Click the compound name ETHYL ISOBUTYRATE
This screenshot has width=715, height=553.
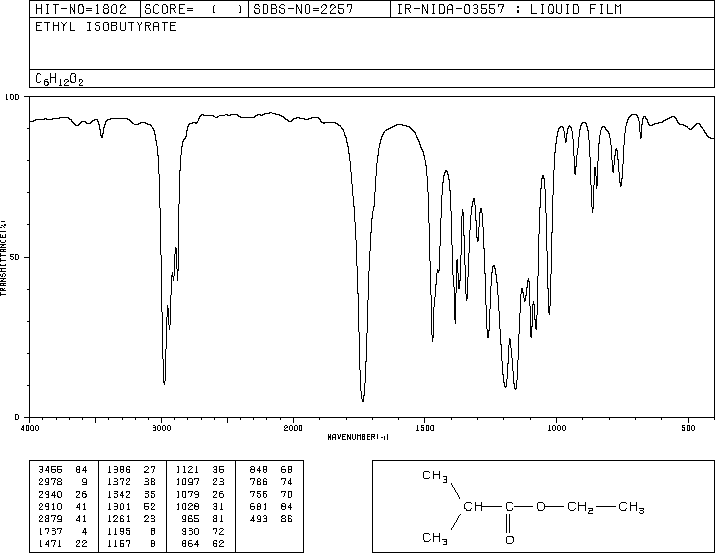[x=106, y=27]
